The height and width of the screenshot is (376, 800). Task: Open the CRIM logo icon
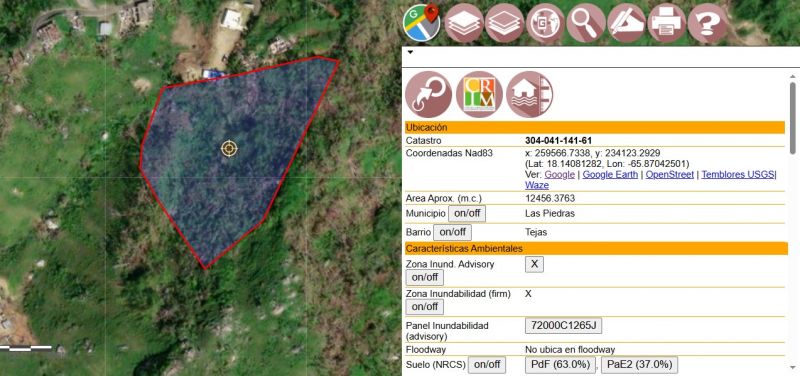(x=479, y=94)
